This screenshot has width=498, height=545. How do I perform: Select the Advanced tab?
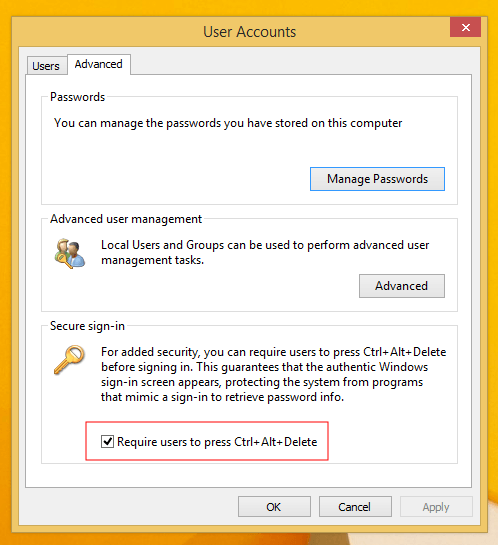pos(99,64)
